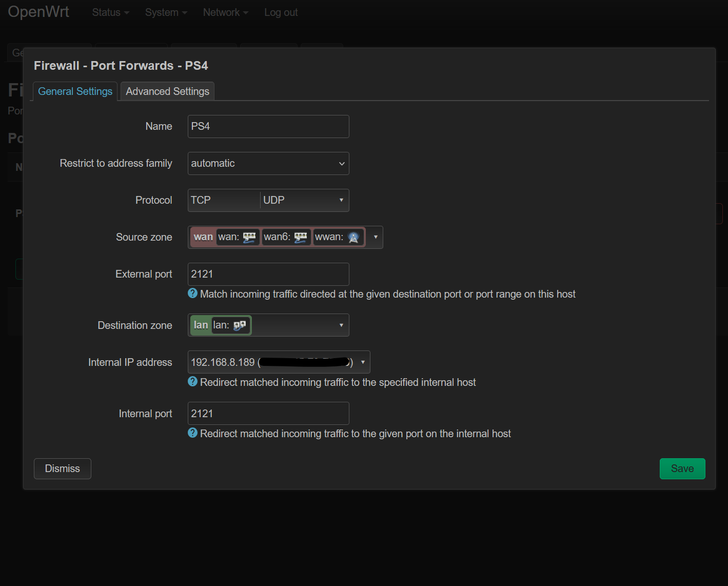Open the Restrict to address family dropdown
Screen dimensions: 728x586
pos(268,163)
